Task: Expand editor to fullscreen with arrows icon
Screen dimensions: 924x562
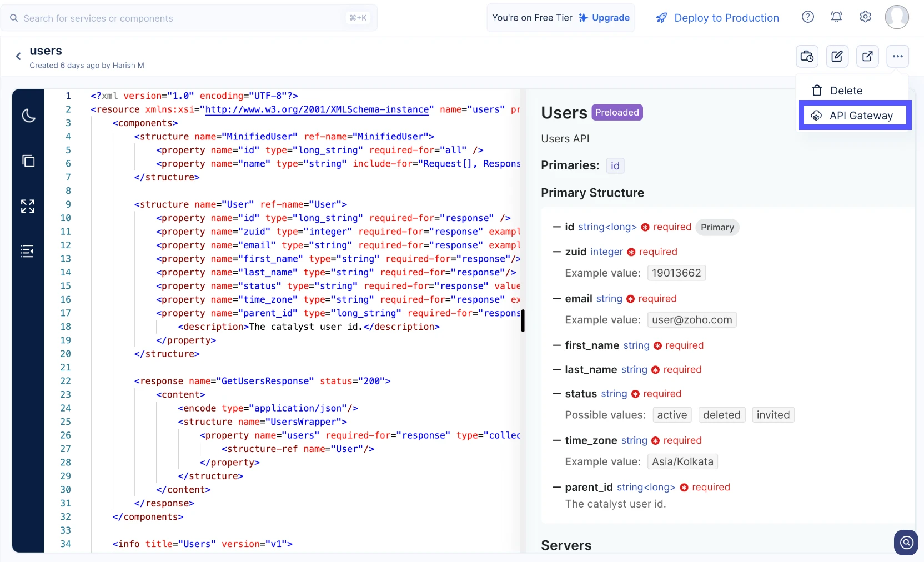Action: pyautogui.click(x=28, y=206)
